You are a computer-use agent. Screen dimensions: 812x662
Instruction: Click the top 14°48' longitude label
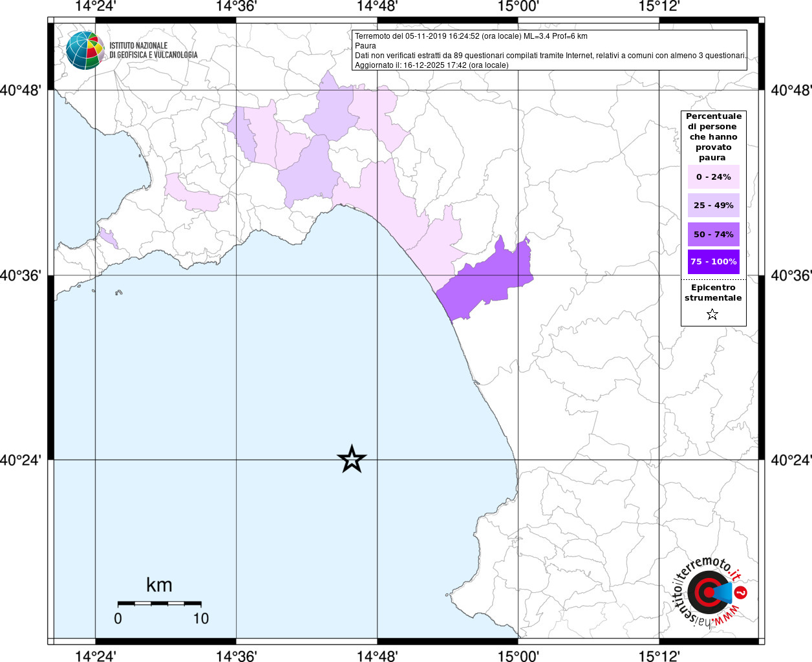377,6
